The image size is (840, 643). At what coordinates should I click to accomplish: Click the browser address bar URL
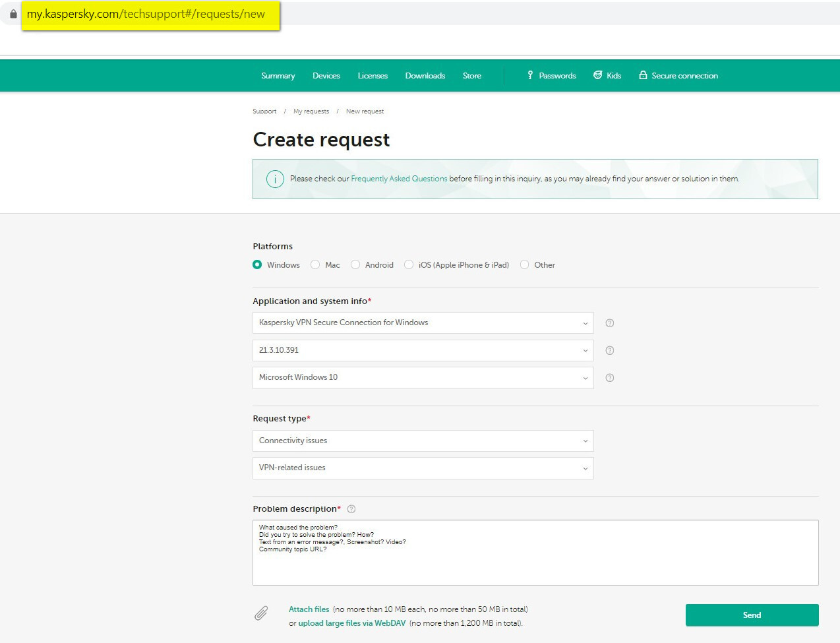146,14
